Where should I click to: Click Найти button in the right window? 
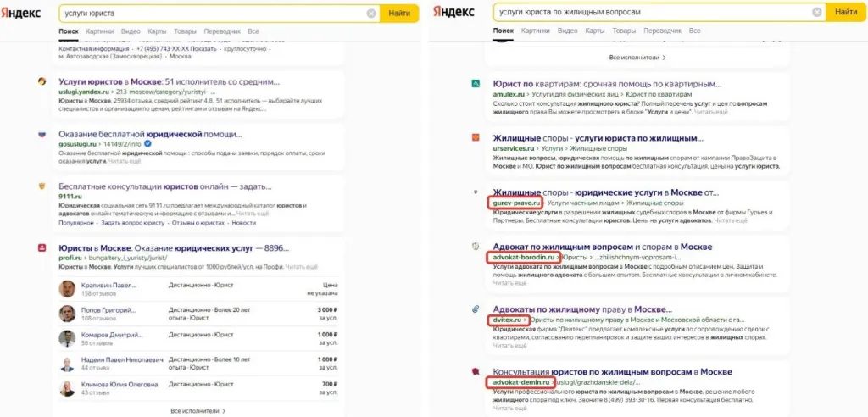pyautogui.click(x=847, y=12)
